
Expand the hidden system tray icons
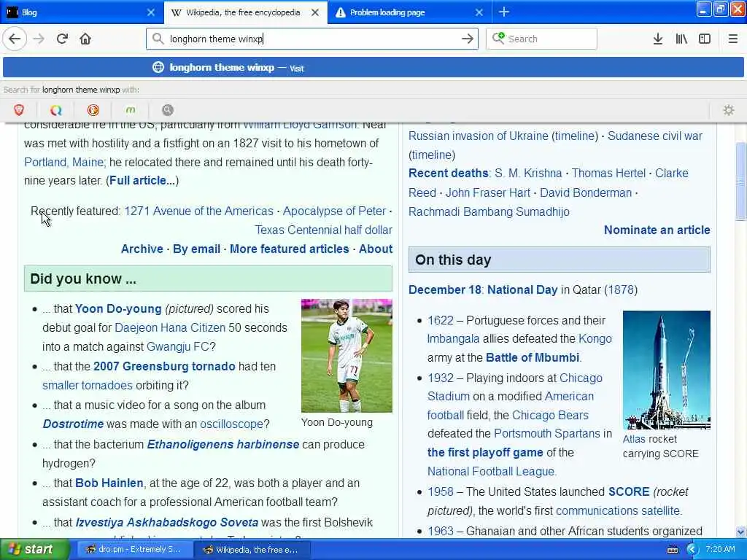(x=692, y=550)
